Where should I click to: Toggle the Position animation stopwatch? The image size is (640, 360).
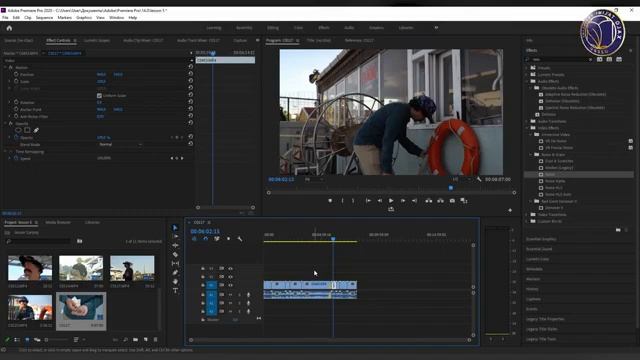click(16, 74)
